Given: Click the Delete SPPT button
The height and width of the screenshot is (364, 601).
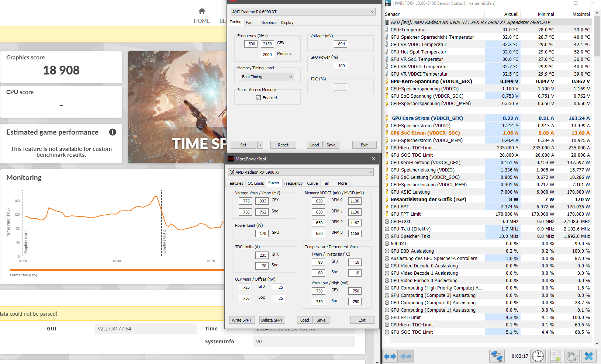Looking at the screenshot, I should click(x=272, y=320).
